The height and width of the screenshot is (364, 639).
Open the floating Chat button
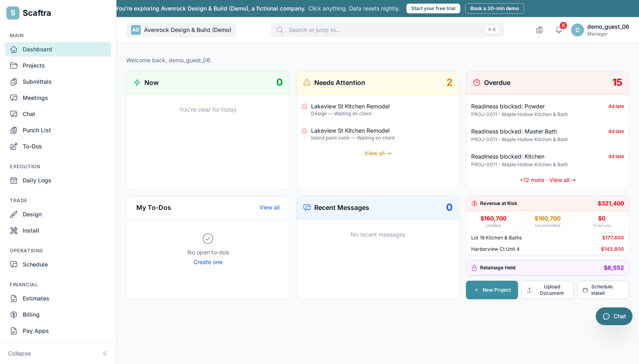click(x=614, y=316)
